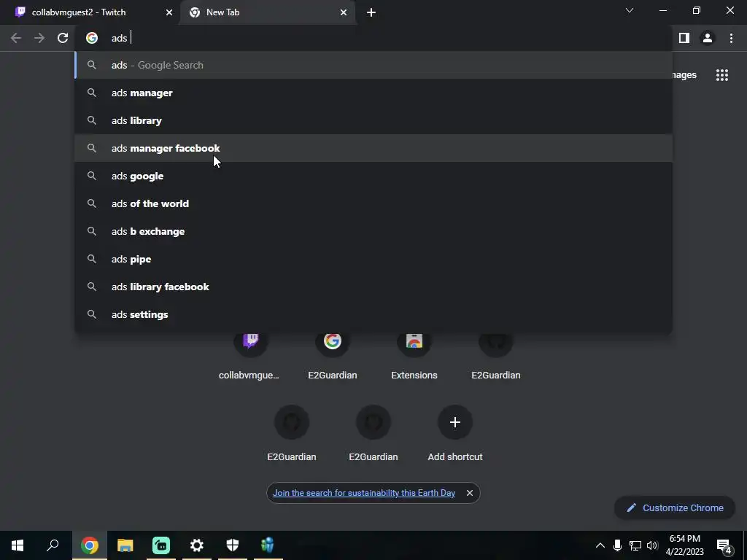The height and width of the screenshot is (560, 747).
Task: Open Settings gear in taskbar
Action: coord(197,545)
